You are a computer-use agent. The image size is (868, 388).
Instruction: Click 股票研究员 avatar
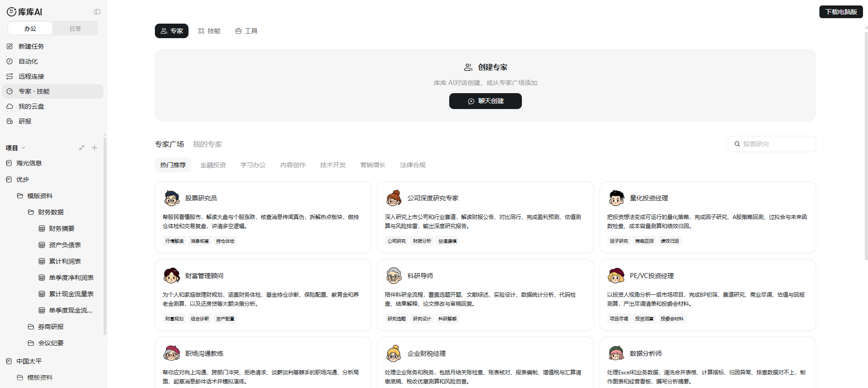[172, 198]
